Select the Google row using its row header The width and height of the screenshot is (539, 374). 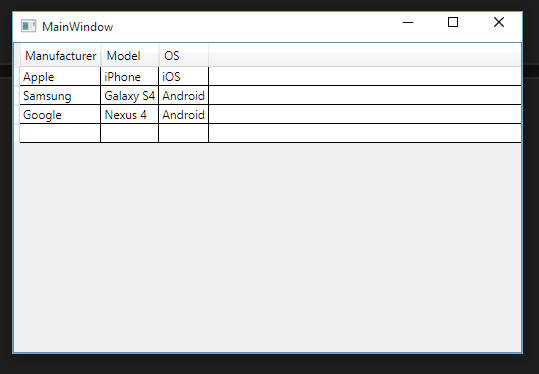(x=17, y=114)
